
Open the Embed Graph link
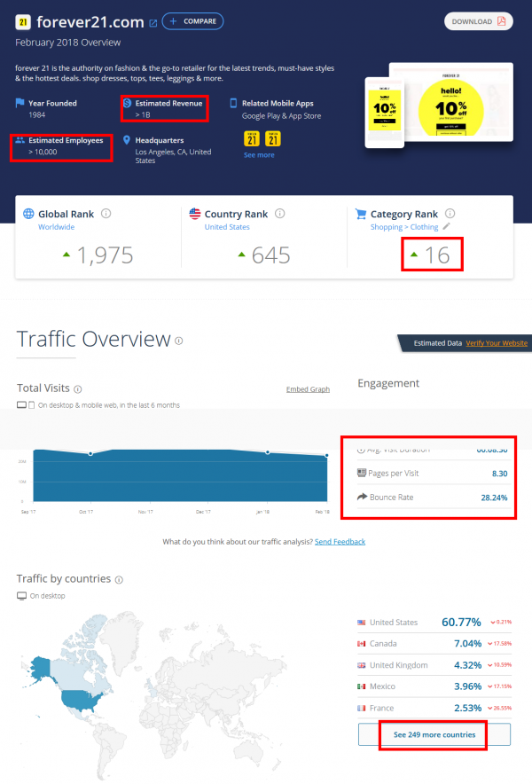click(x=308, y=389)
